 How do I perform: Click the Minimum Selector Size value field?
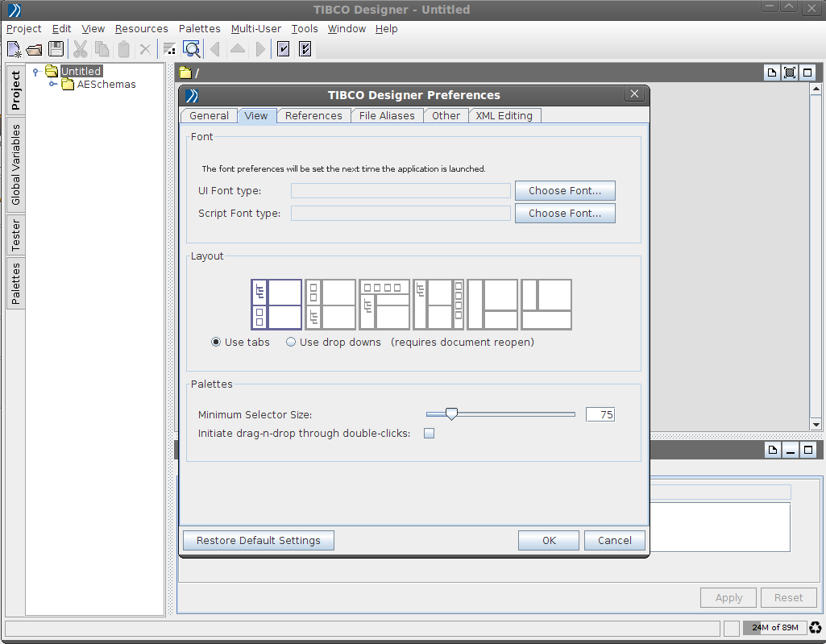[600, 414]
